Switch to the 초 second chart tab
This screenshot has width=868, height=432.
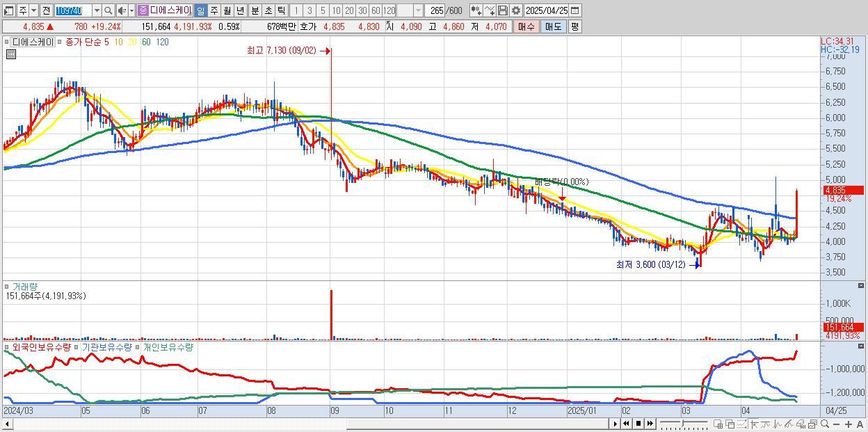tap(268, 10)
